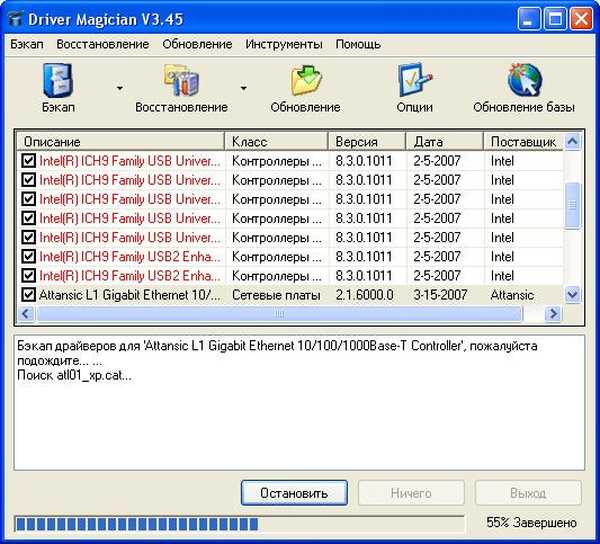Viewport: 600px width, 544px height.
Task: Open the Помощь menu
Action: click(x=357, y=44)
